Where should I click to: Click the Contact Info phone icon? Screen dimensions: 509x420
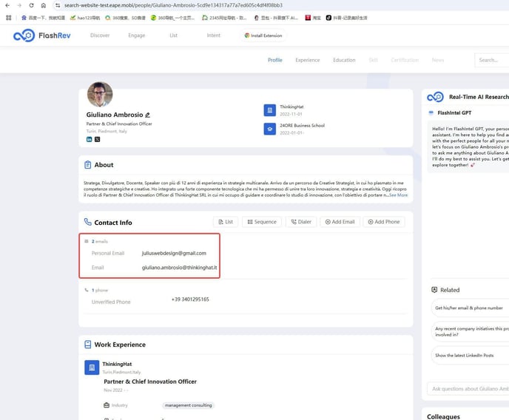point(87,222)
